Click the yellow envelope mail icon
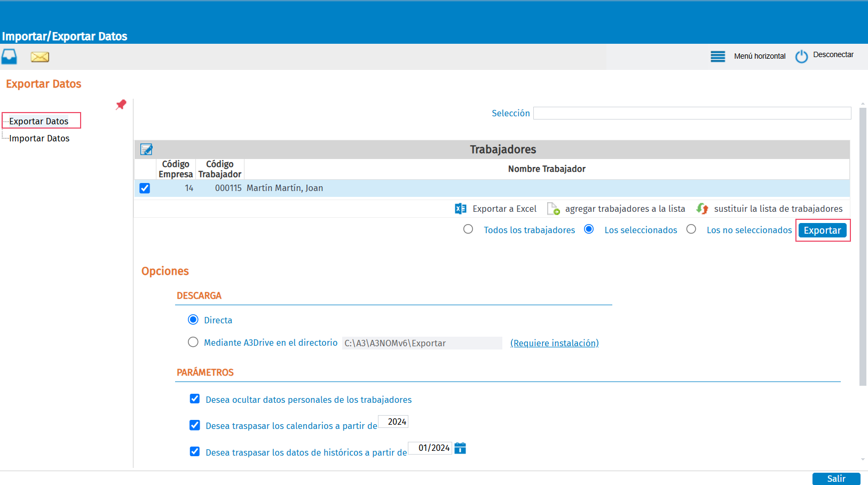The width and height of the screenshot is (868, 485). pyautogui.click(x=40, y=57)
